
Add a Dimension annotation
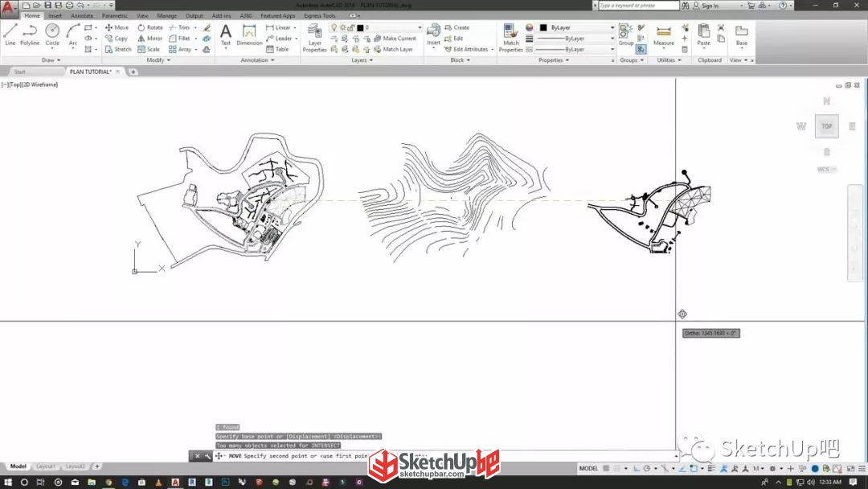tap(249, 35)
